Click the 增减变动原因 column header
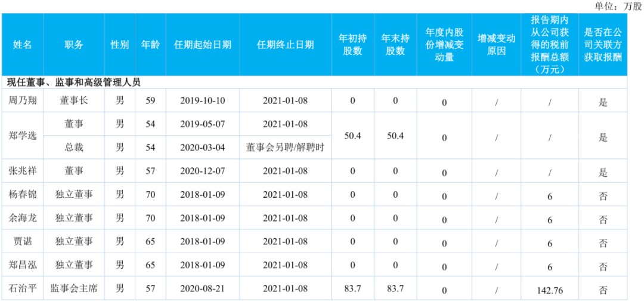Viewport: 644px width, 301px height. click(x=496, y=45)
